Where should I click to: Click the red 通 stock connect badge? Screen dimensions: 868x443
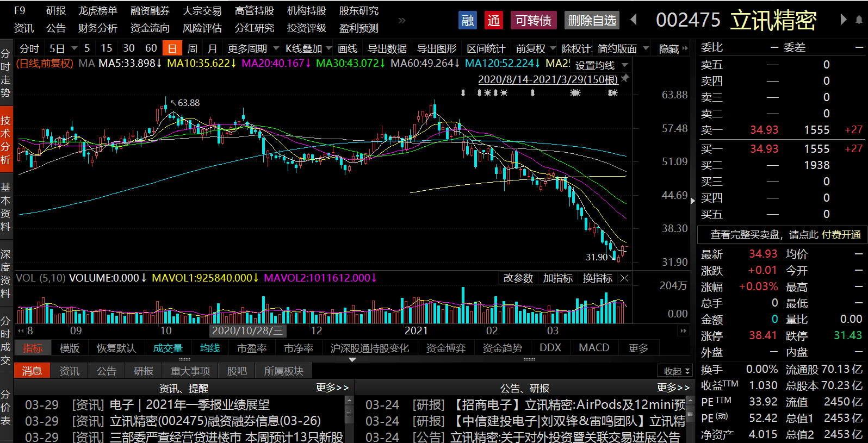pyautogui.click(x=494, y=21)
